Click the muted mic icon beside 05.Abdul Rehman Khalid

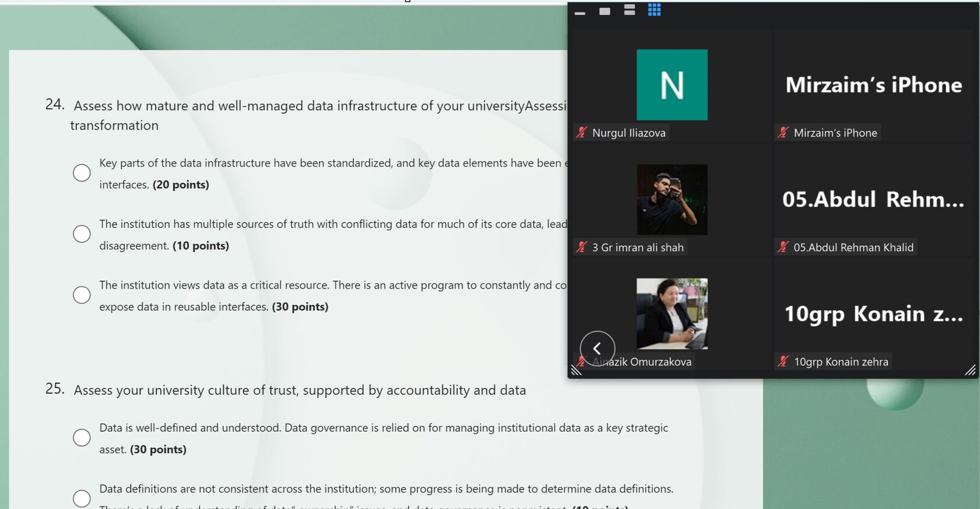click(783, 247)
